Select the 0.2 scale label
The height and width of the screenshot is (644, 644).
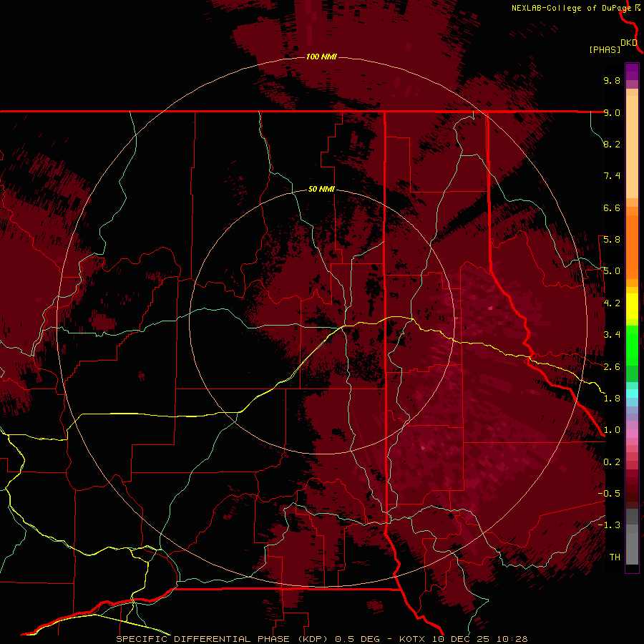pyautogui.click(x=612, y=462)
